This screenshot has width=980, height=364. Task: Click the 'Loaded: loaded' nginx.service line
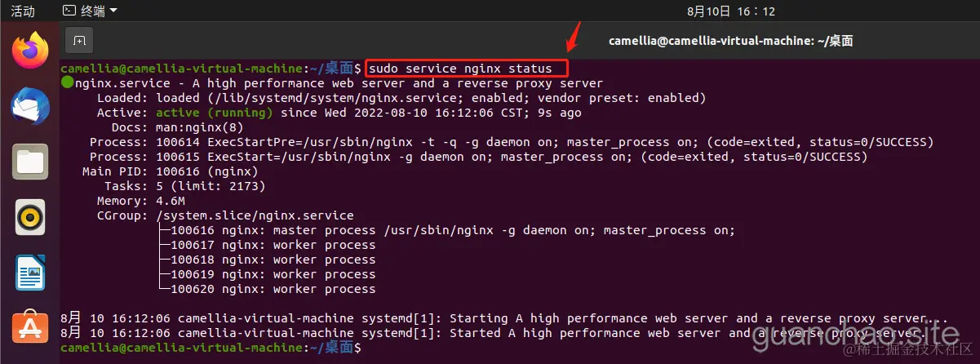[x=401, y=98]
